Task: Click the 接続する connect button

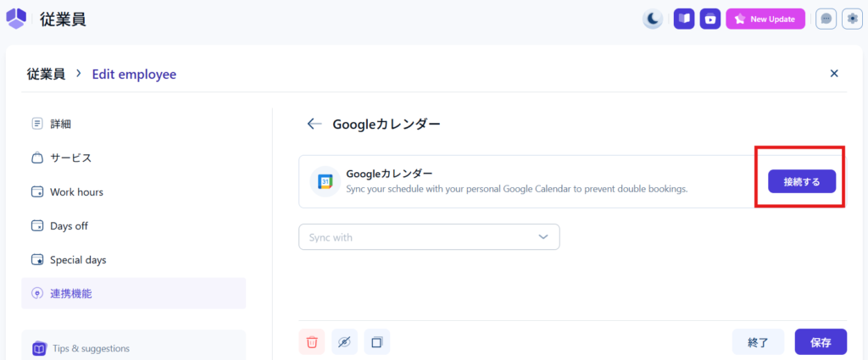Action: coord(802,181)
